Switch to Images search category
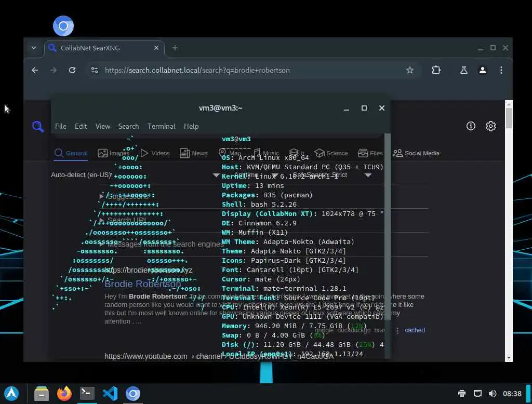 [x=113, y=153]
